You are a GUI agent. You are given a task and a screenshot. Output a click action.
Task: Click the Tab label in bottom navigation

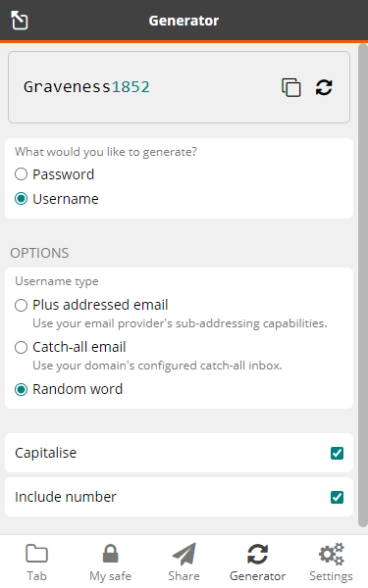tap(36, 575)
